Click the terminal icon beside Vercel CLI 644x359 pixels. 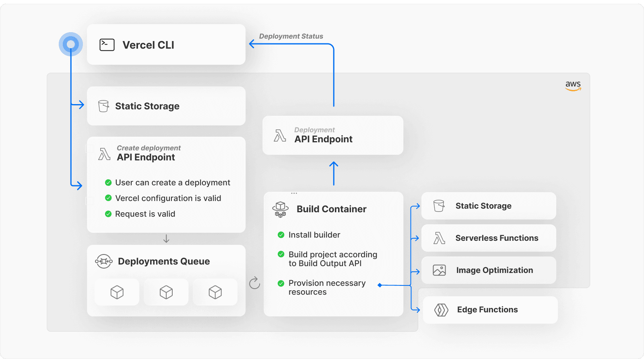107,45
